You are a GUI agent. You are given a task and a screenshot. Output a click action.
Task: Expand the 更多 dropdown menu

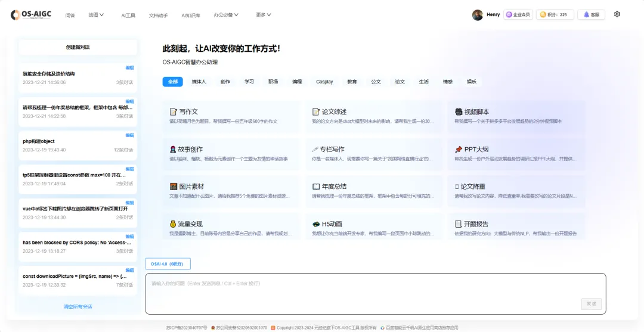[264, 15]
